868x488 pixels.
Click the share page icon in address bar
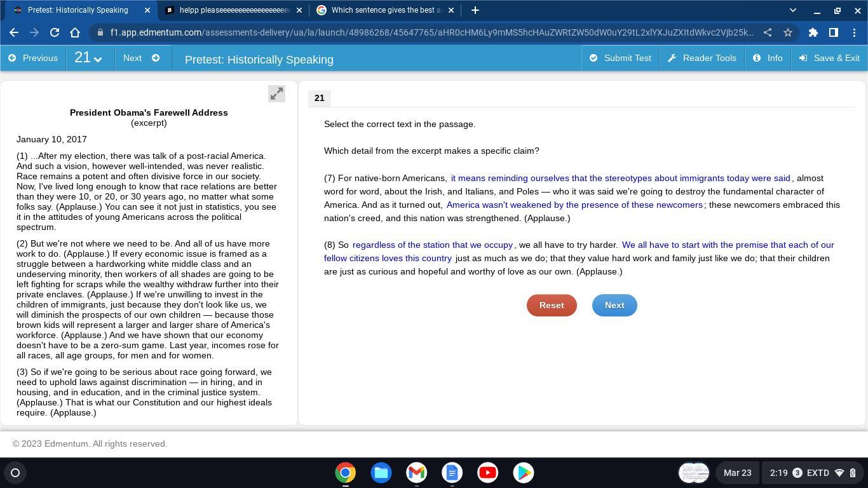pyautogui.click(x=768, y=32)
